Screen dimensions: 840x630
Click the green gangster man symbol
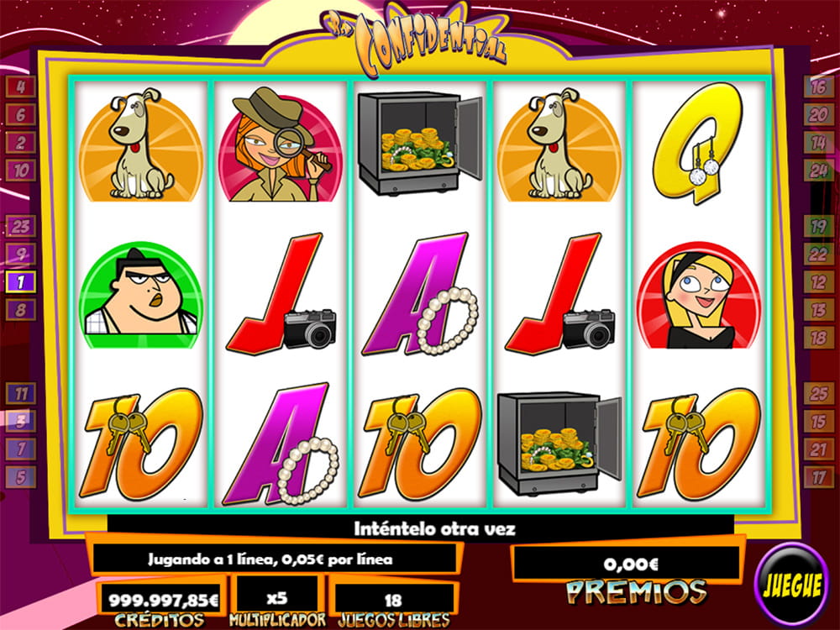coord(141,295)
